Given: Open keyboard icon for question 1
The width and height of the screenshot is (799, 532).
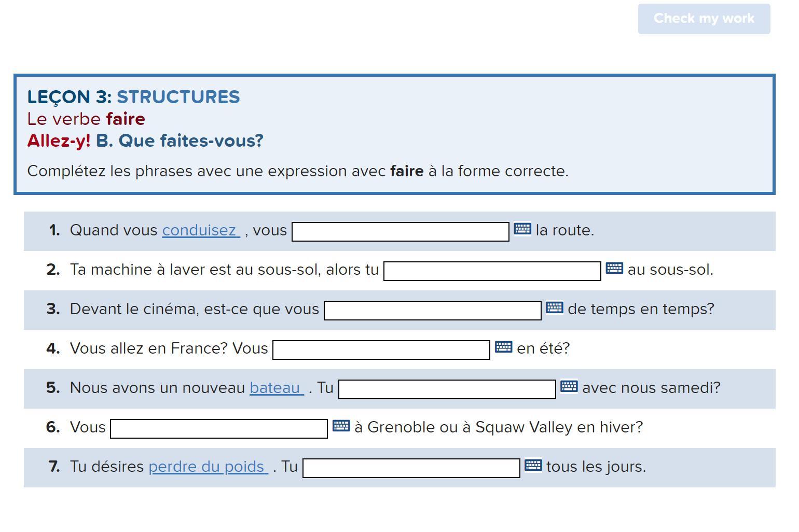Looking at the screenshot, I should (522, 229).
